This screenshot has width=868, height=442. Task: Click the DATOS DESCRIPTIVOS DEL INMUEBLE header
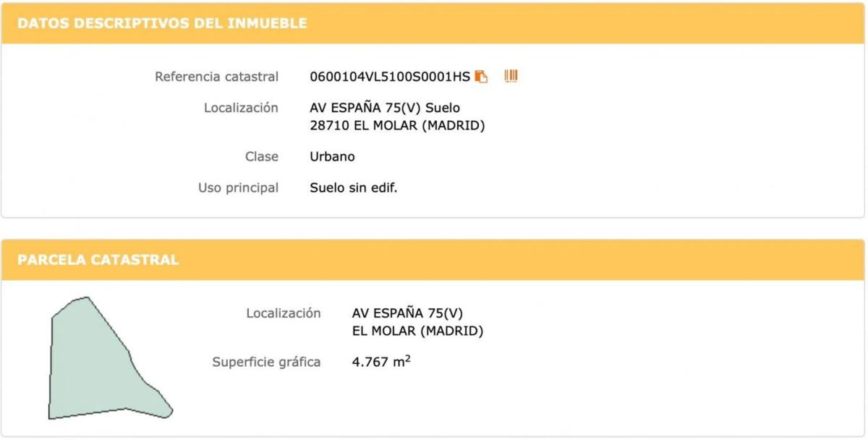pos(162,23)
